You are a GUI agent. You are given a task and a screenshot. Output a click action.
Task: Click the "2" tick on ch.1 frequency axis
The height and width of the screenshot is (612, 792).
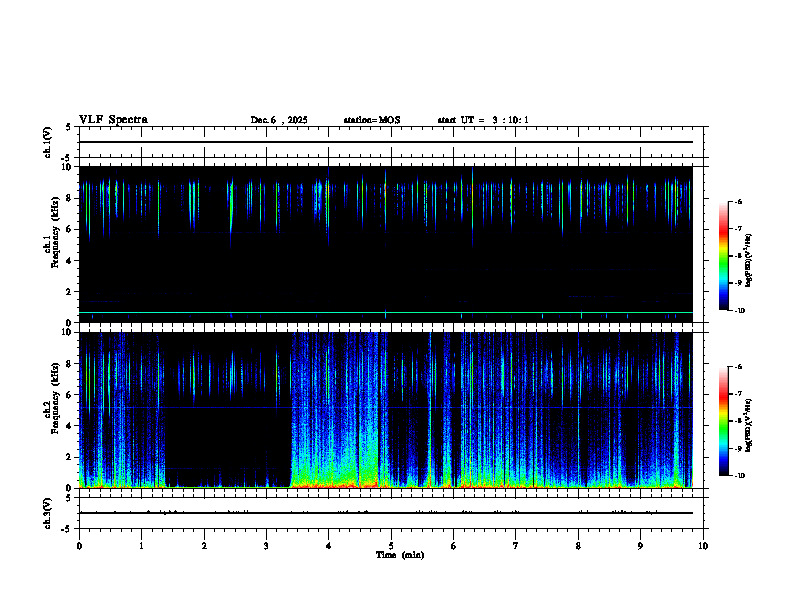tap(70, 292)
